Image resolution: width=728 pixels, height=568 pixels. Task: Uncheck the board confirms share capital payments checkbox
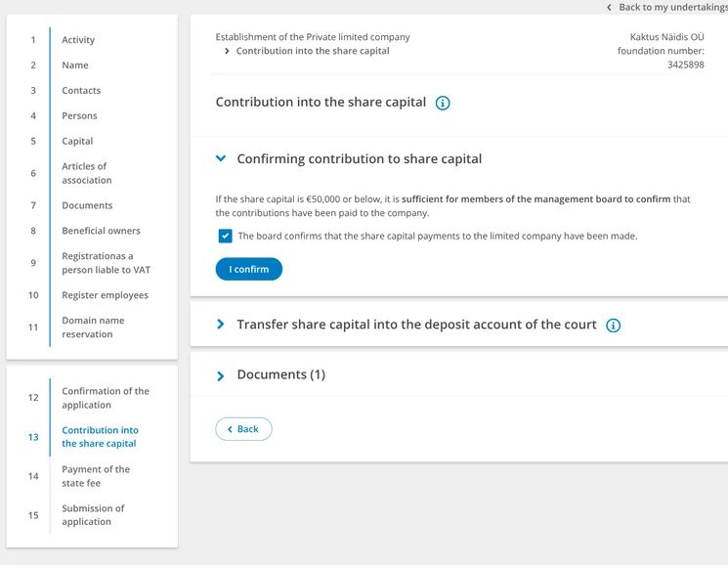tap(225, 236)
